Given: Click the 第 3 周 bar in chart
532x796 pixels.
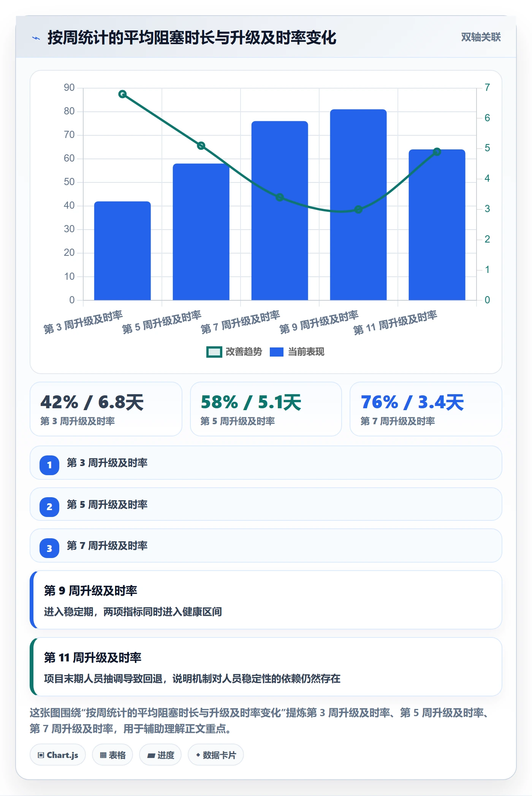Looking at the screenshot, I should point(122,251).
